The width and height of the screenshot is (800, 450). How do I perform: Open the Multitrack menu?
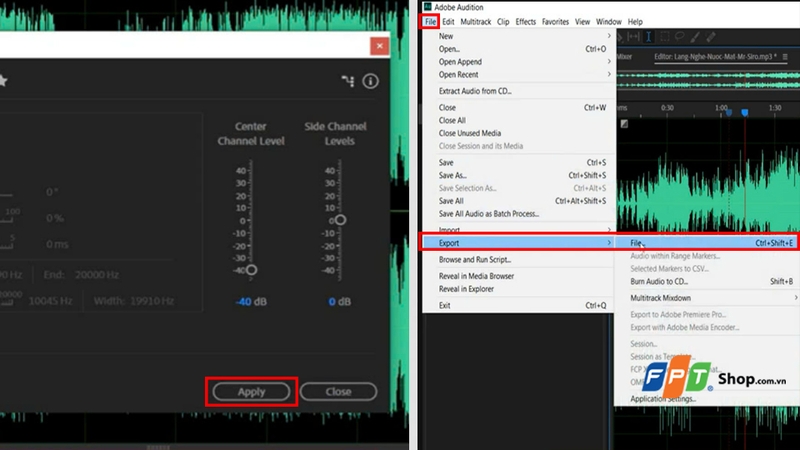pyautogui.click(x=476, y=21)
